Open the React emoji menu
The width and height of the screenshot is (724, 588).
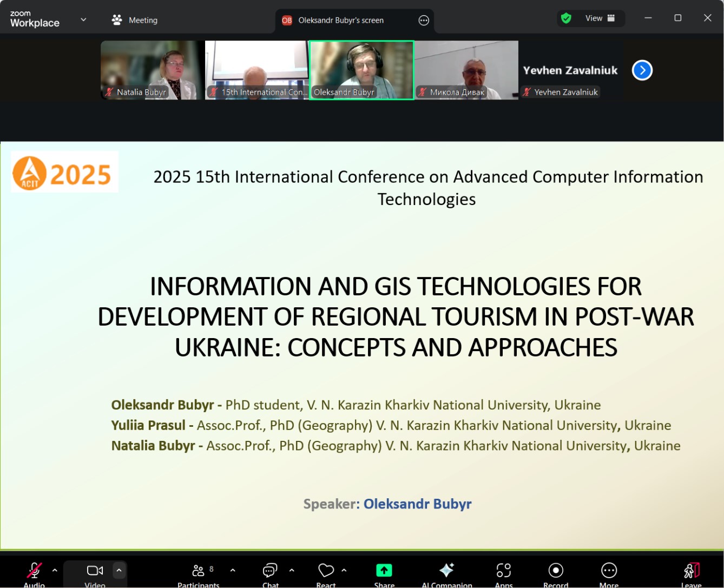point(326,573)
